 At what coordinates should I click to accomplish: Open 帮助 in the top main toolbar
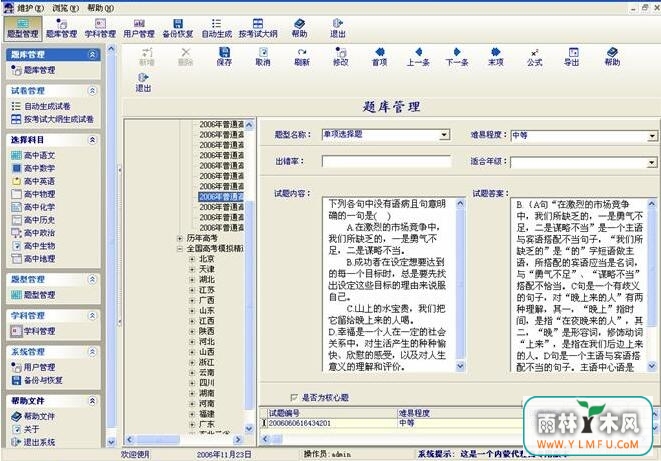point(299,28)
